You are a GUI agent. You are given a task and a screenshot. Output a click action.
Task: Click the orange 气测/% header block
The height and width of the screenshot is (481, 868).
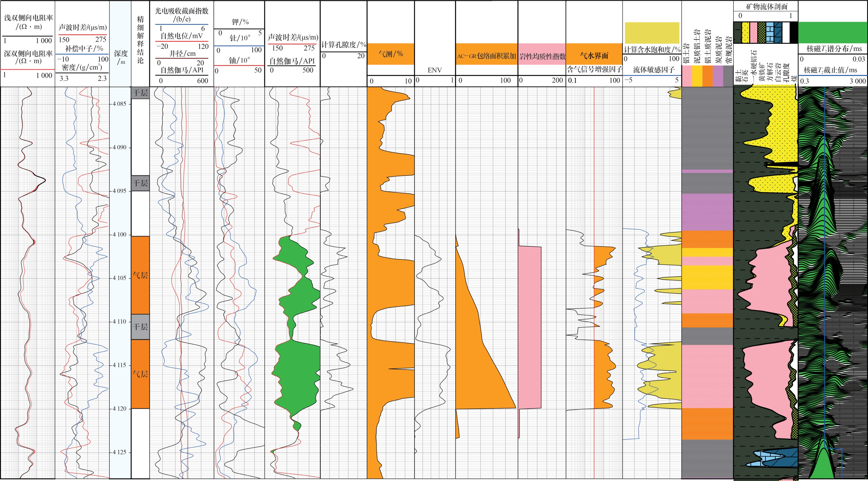tap(391, 54)
